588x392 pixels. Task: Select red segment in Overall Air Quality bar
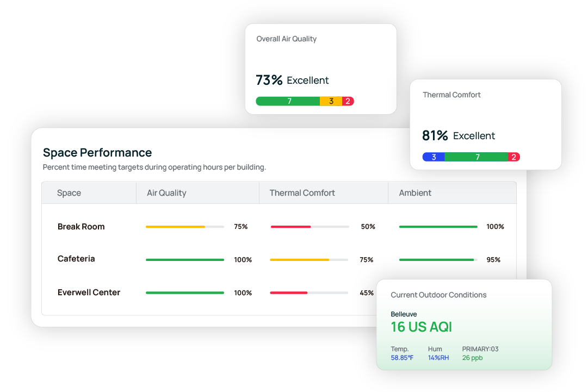tap(348, 101)
